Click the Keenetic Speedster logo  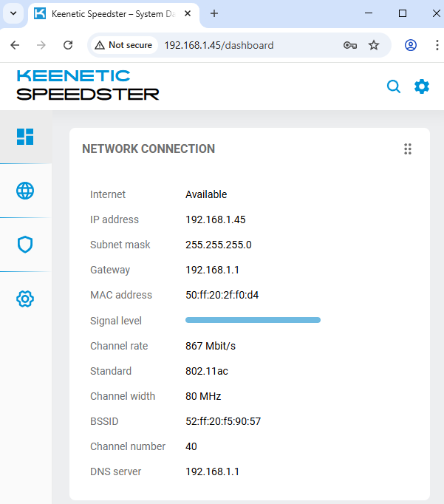87,85
